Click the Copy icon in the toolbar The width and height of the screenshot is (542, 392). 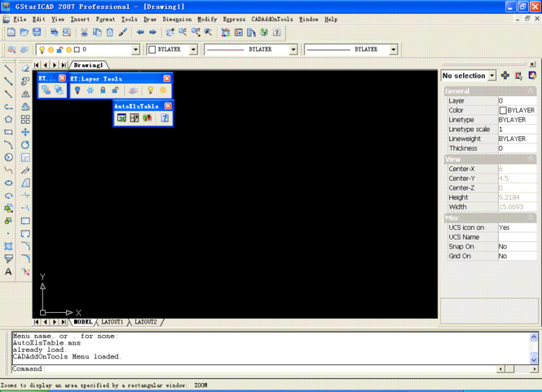pyautogui.click(x=97, y=33)
